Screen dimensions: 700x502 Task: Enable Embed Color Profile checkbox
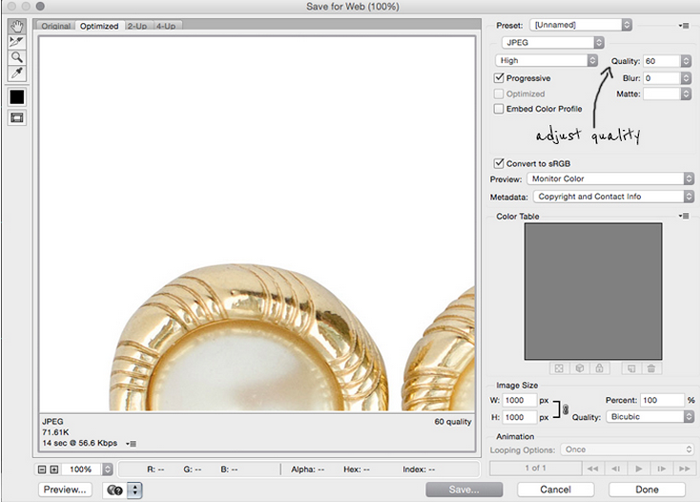499,109
